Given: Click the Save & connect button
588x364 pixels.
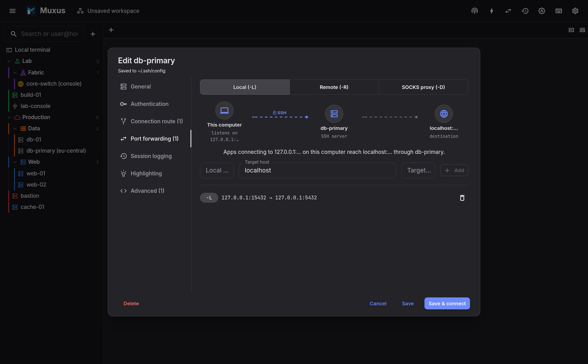Looking at the screenshot, I should click(x=447, y=304).
